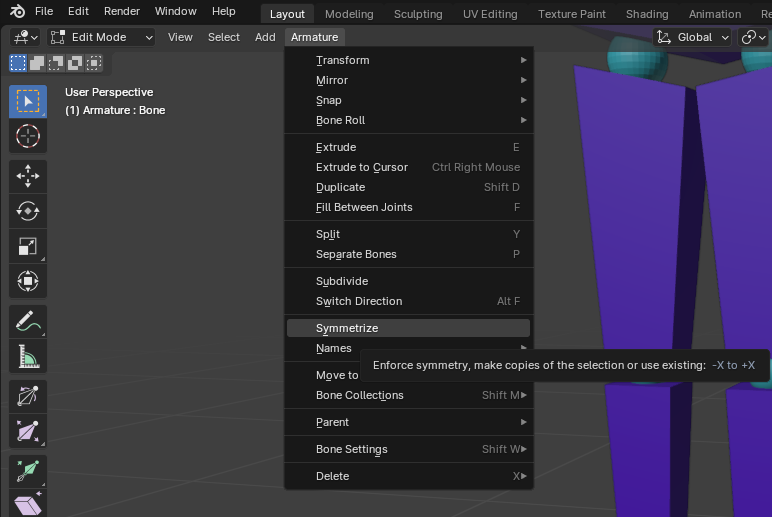Select the Shear tool
The width and height of the screenshot is (772, 517).
tap(28, 504)
